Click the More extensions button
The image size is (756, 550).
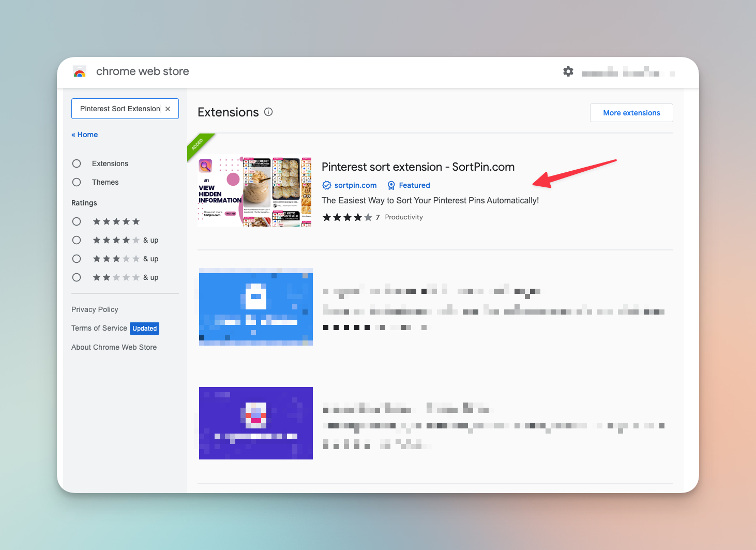point(631,113)
